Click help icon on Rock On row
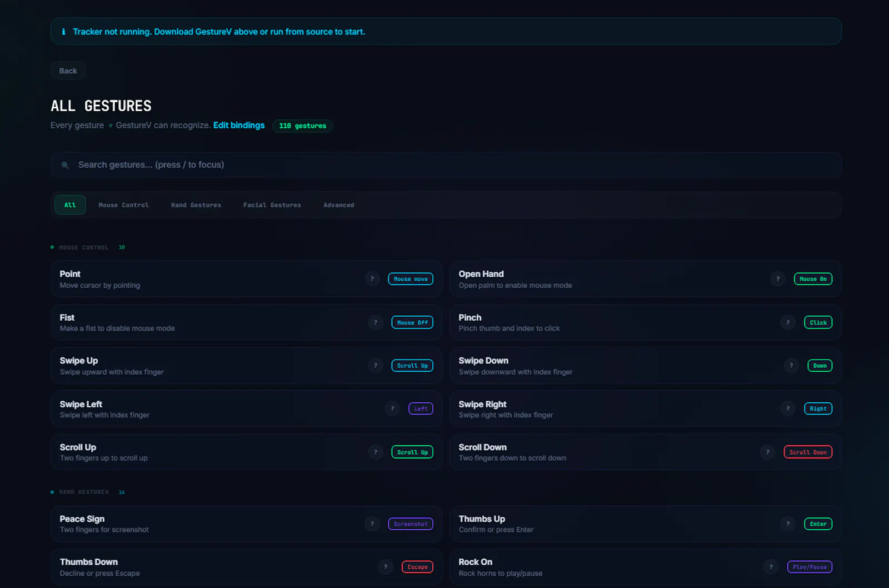 771,567
